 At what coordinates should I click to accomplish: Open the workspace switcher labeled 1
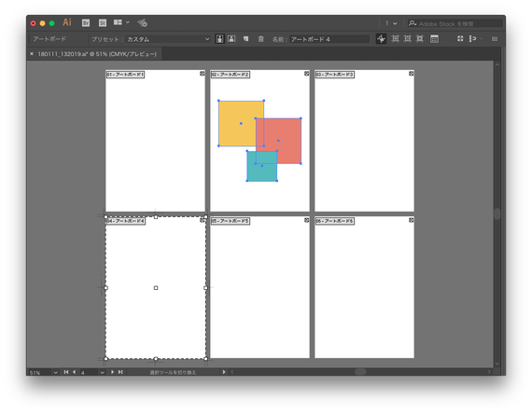coord(391,23)
